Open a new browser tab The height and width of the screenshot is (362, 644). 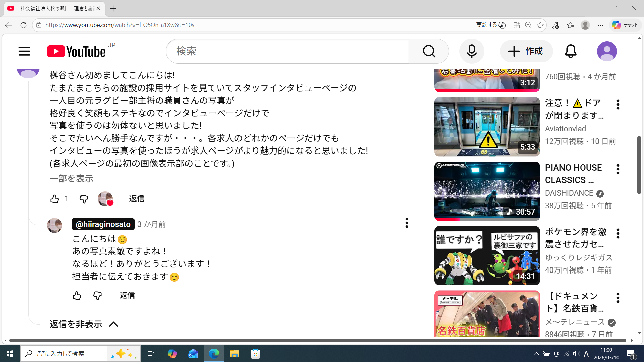tap(113, 9)
